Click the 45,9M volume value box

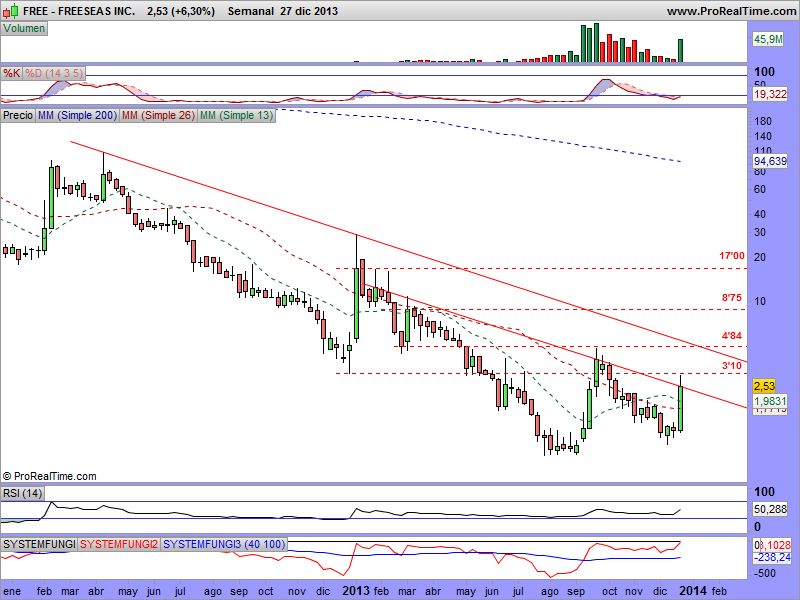point(768,39)
